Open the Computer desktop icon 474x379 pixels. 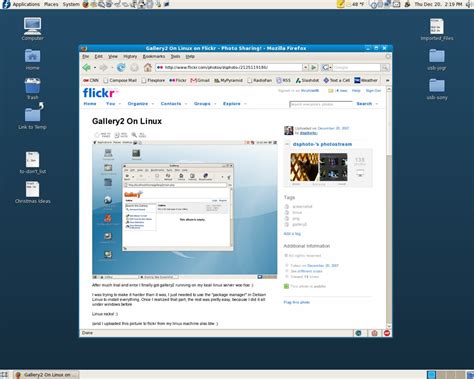point(33,29)
